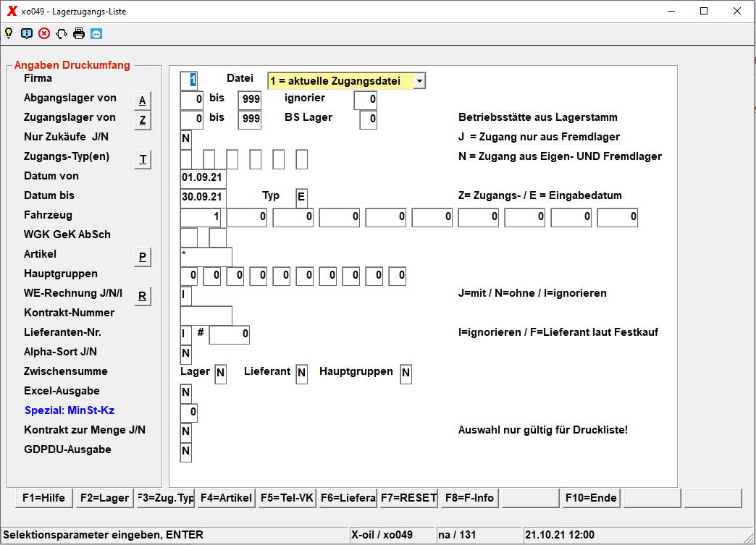756x545 pixels.
Task: Click the Zugangslager von field showing 0
Action: pos(192,119)
